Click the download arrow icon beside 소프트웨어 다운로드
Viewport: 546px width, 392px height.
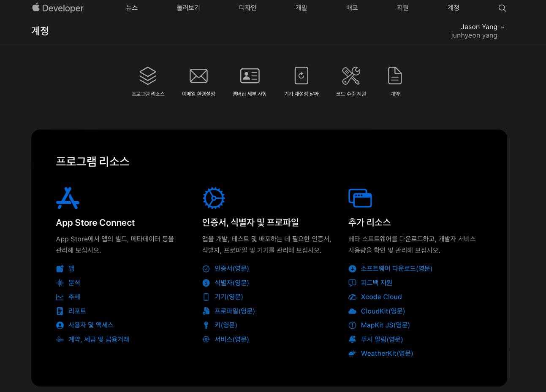click(x=352, y=269)
